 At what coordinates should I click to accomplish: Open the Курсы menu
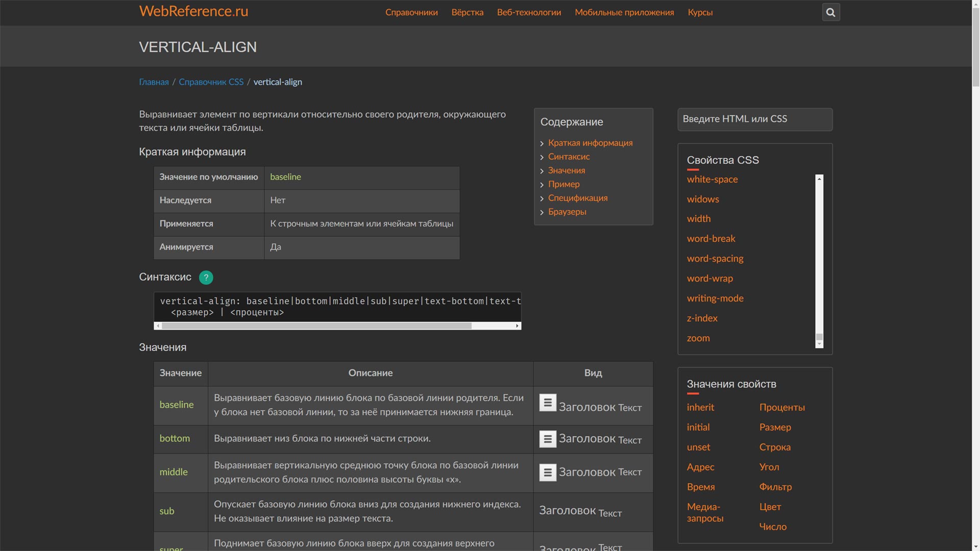tap(700, 12)
